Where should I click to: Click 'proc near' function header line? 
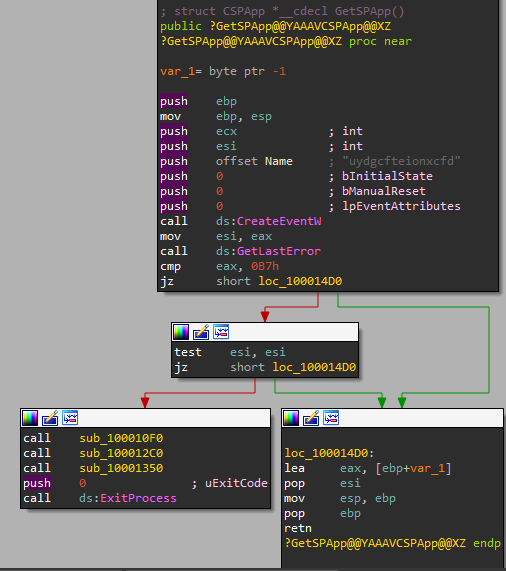(286, 41)
